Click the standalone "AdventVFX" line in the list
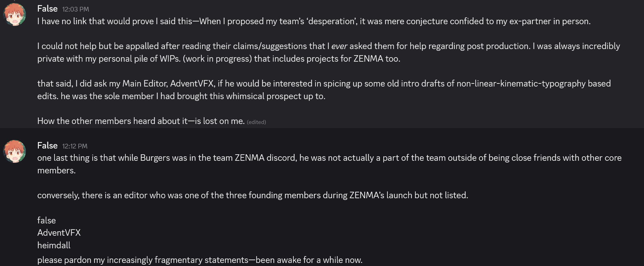Screen dimensions: 644x266 point(59,233)
